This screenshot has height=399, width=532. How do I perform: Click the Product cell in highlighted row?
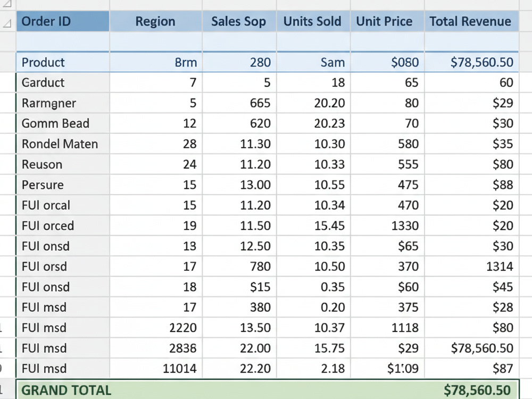63,62
